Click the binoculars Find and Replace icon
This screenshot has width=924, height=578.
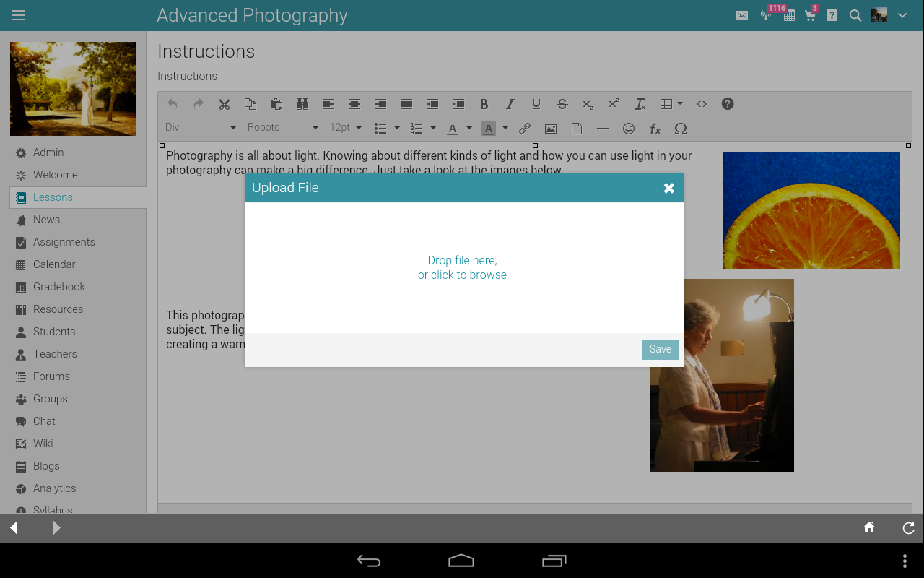[302, 104]
